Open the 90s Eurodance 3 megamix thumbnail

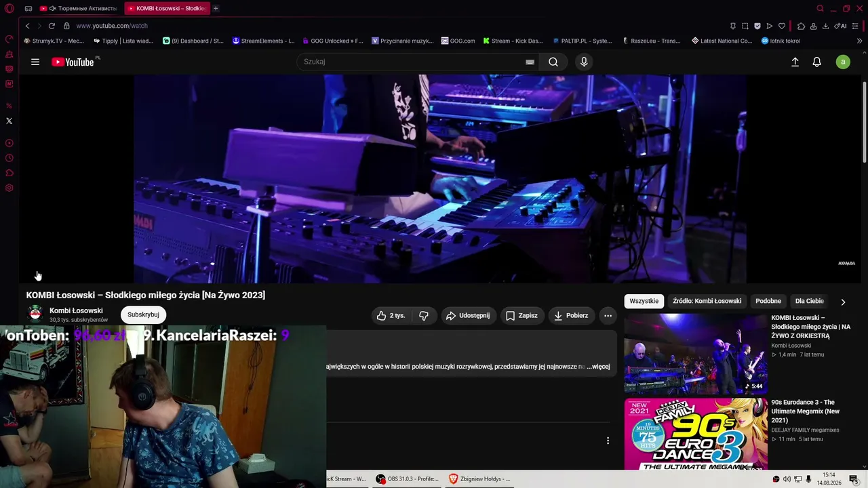pos(696,434)
